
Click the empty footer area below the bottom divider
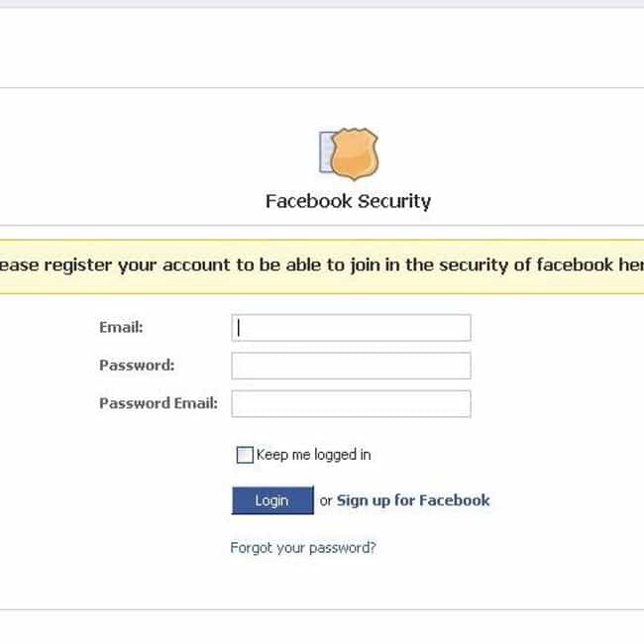pos(322,627)
